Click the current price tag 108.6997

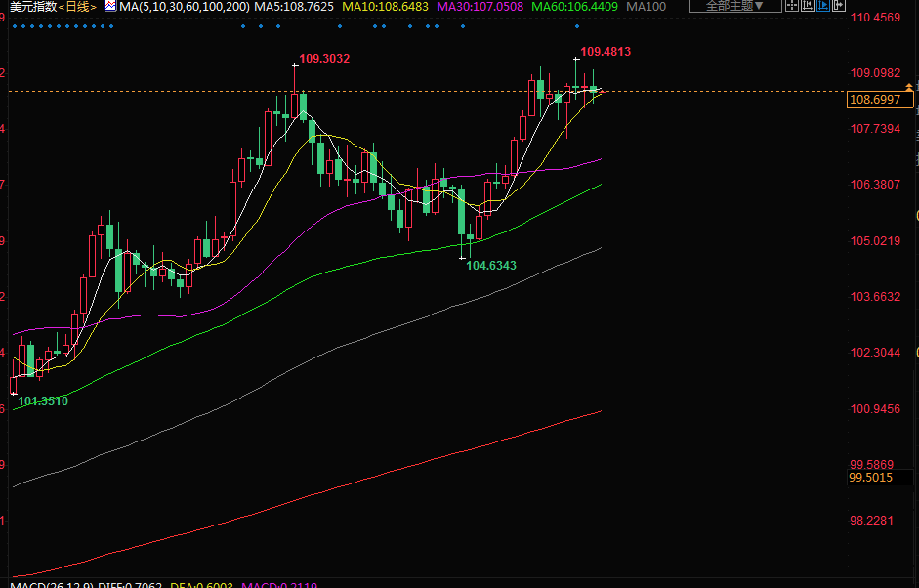click(x=879, y=100)
